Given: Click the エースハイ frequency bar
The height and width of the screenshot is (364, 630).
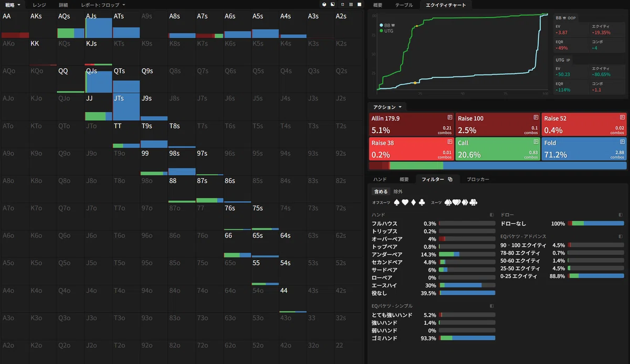Looking at the screenshot, I should click(x=467, y=285).
